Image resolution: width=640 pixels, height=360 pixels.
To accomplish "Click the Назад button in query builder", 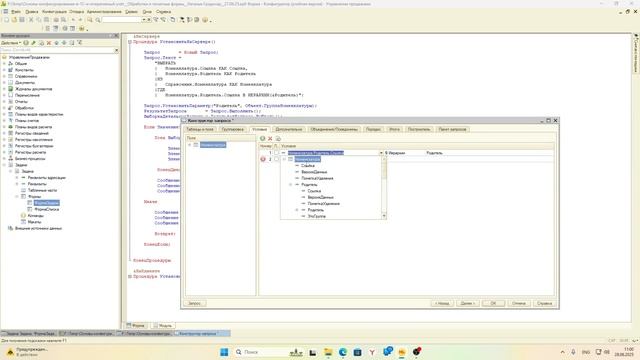I will pos(442,303).
